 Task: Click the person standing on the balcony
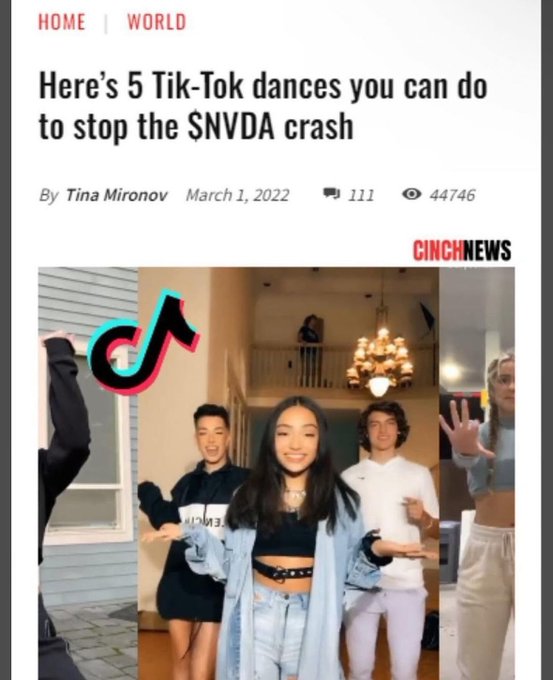309,350
